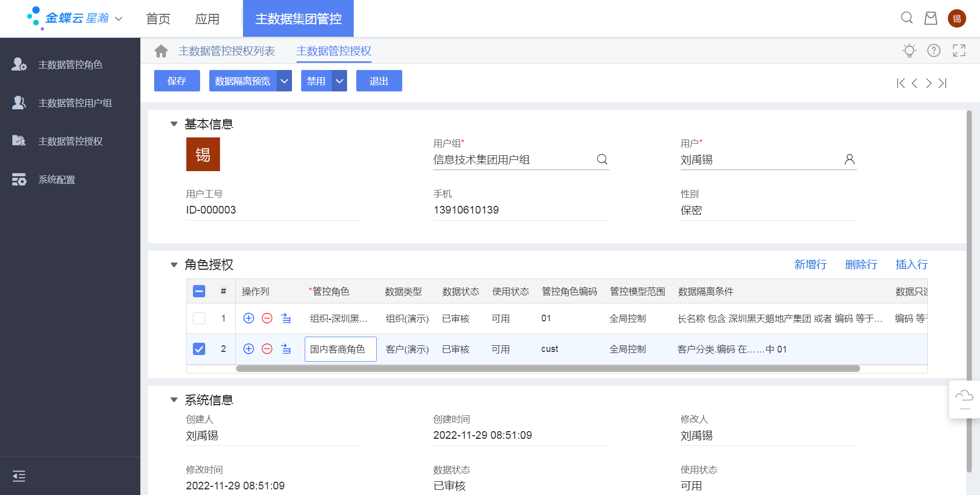Toggle the select-all header checkbox
This screenshot has height=495, width=980.
pyautogui.click(x=199, y=291)
